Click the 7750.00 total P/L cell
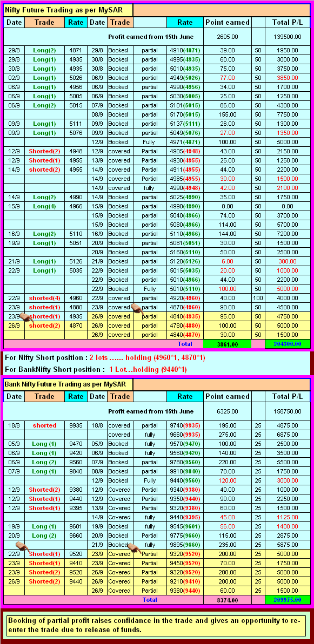 [287, 114]
